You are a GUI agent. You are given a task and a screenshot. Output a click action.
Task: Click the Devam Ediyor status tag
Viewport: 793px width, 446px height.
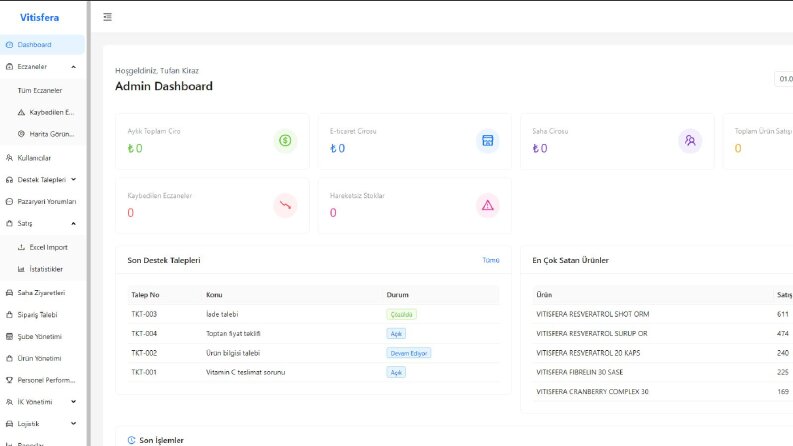point(409,353)
